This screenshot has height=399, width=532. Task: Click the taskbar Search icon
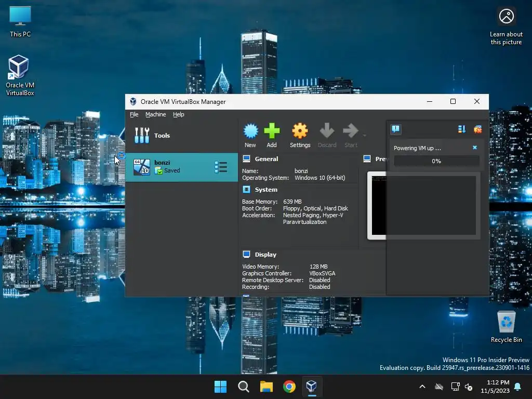pos(243,387)
